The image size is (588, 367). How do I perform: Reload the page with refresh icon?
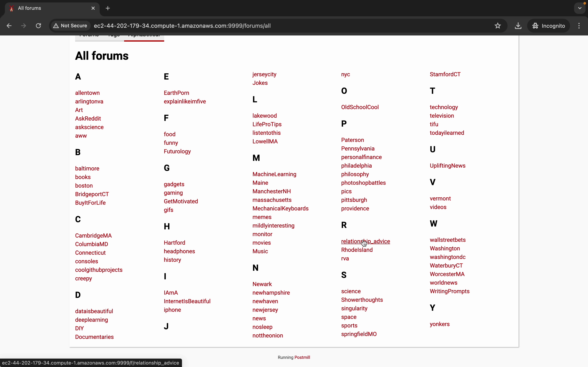(38, 26)
